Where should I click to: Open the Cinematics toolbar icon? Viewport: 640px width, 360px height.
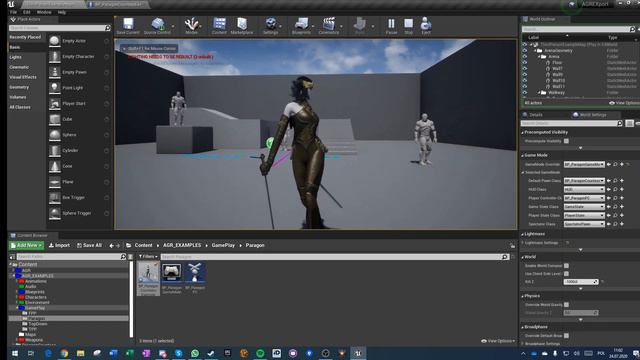[x=329, y=26]
